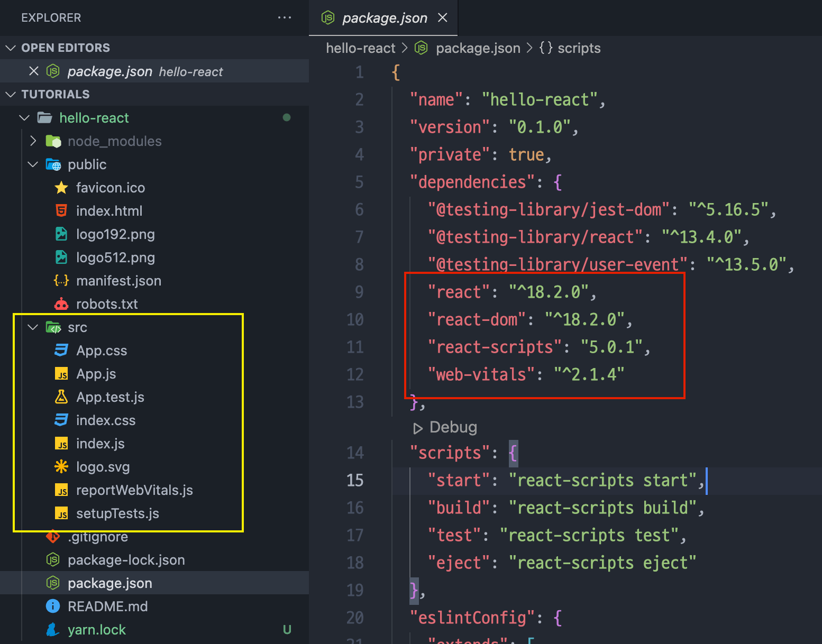822x644 pixels.
Task: Open README.md in the file tree
Action: [x=108, y=606]
